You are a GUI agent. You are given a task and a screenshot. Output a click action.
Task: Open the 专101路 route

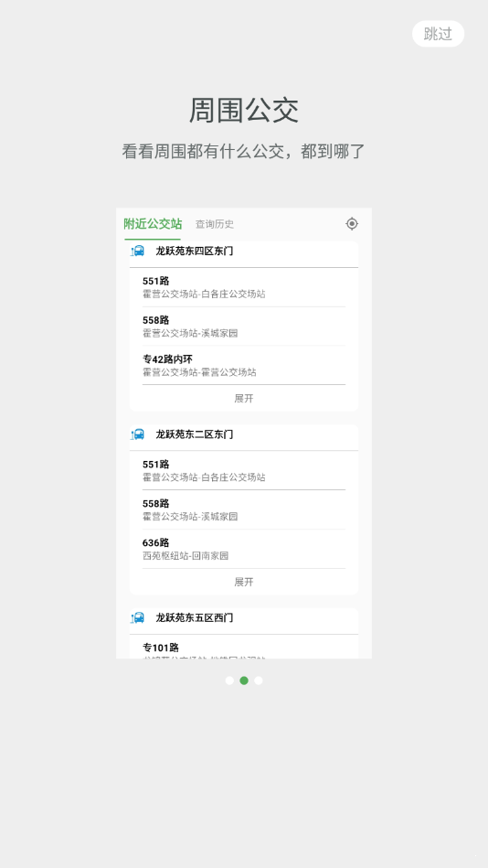243,648
